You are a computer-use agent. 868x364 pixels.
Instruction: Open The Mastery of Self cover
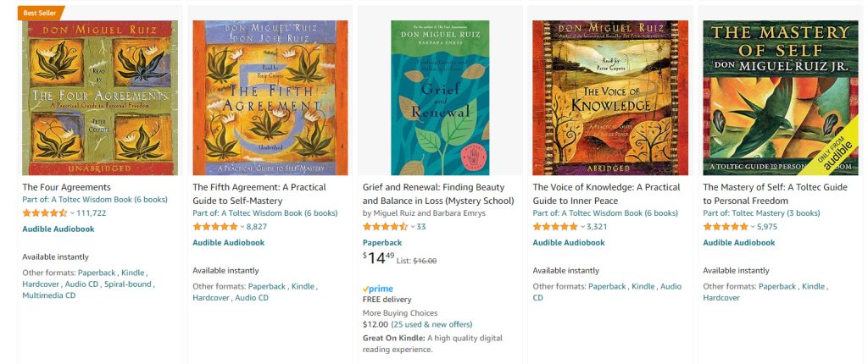(x=781, y=98)
